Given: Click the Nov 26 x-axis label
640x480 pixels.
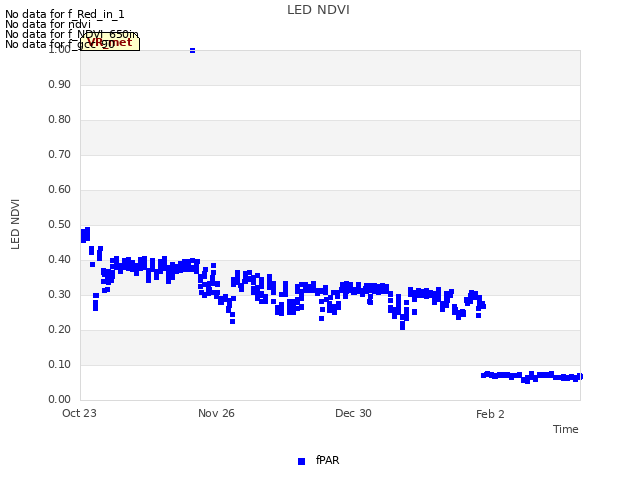Looking at the screenshot, I should point(216,413).
